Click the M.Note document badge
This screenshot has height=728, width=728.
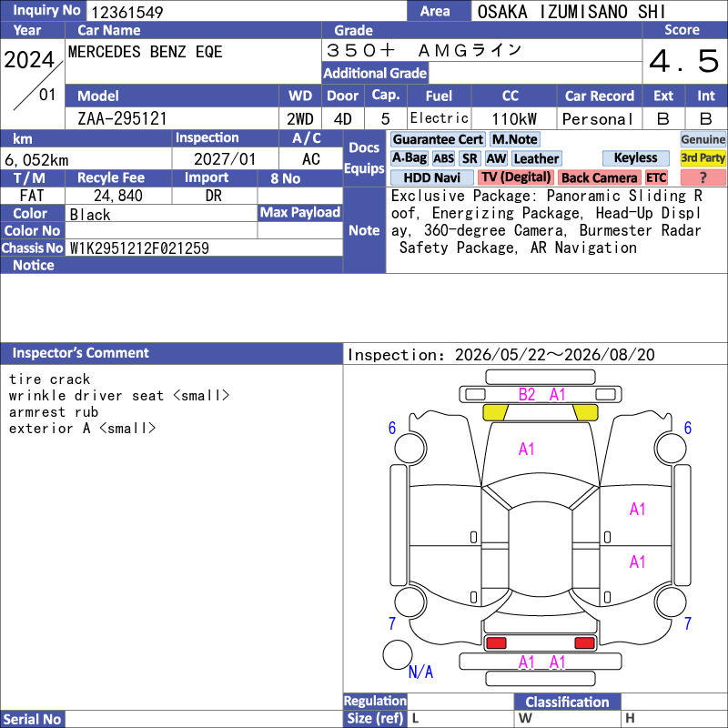click(x=514, y=139)
